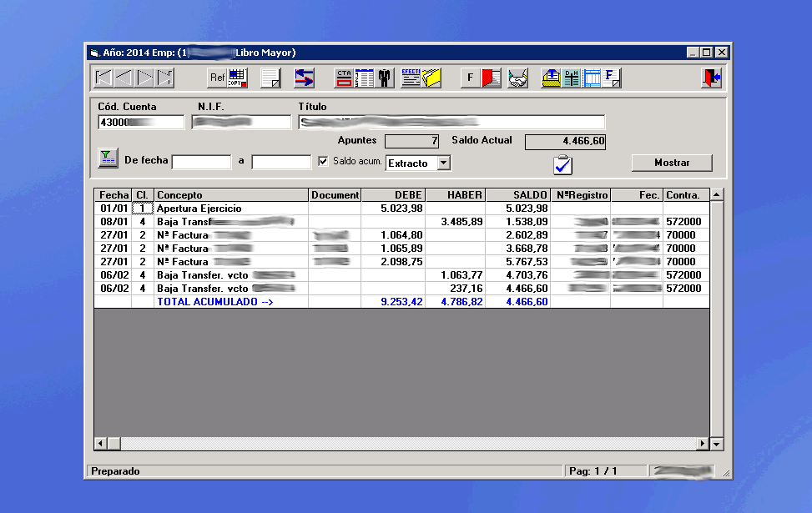Viewport: 812px width, 513px height.
Task: Click the N.I.F. input field
Action: (241, 122)
